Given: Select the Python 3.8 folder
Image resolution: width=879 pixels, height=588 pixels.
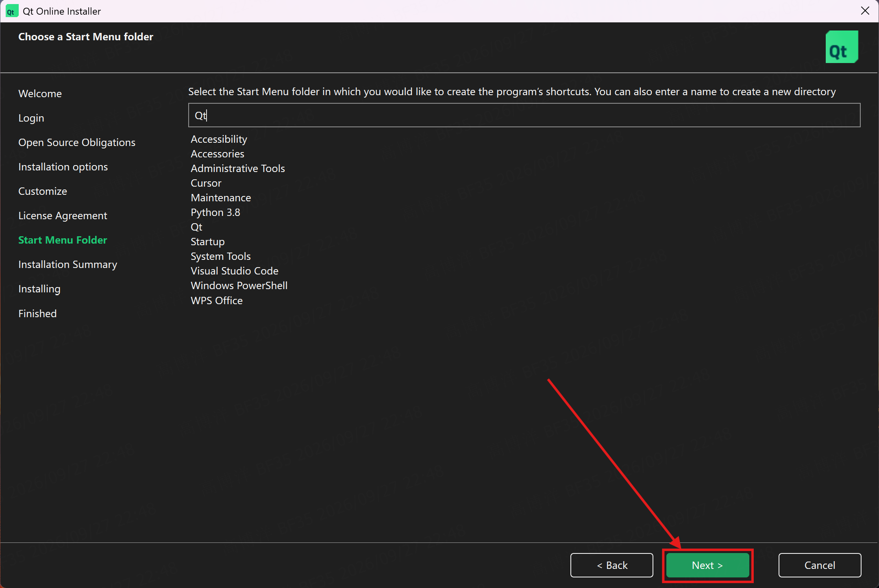Looking at the screenshot, I should click(215, 212).
